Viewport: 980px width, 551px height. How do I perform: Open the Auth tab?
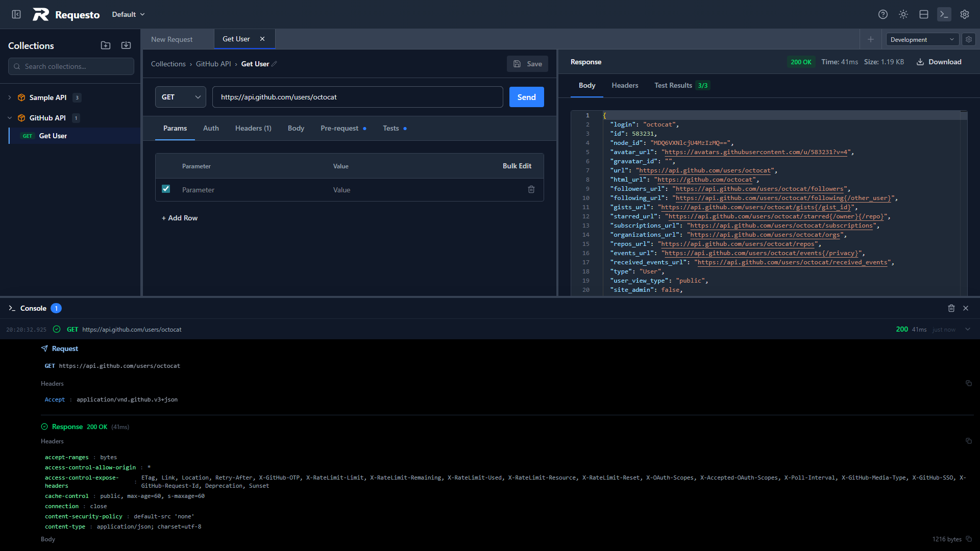coord(211,128)
